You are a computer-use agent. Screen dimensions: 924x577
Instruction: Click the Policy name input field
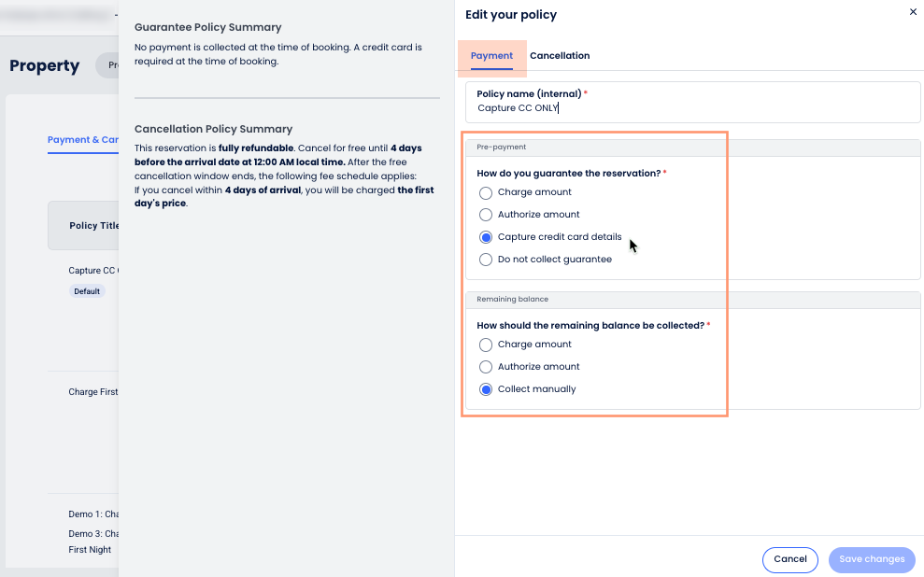pos(691,108)
